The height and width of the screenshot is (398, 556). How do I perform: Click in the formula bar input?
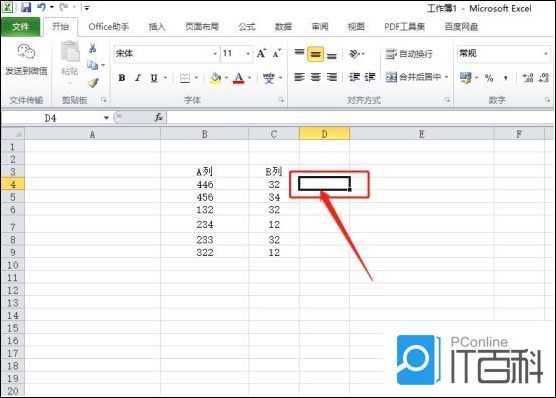coord(360,117)
